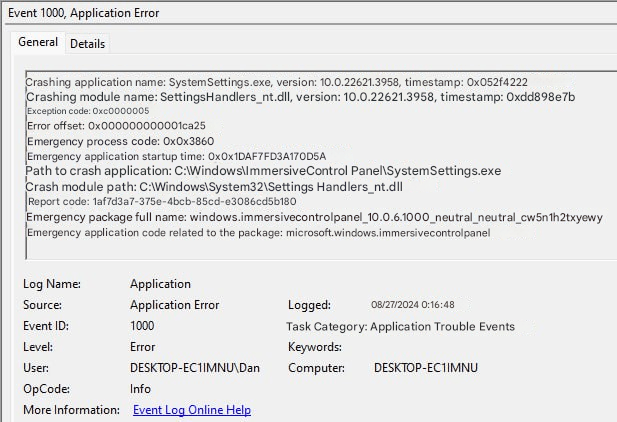The width and height of the screenshot is (617, 422).
Task: Click the More Information label
Action: coord(72,410)
